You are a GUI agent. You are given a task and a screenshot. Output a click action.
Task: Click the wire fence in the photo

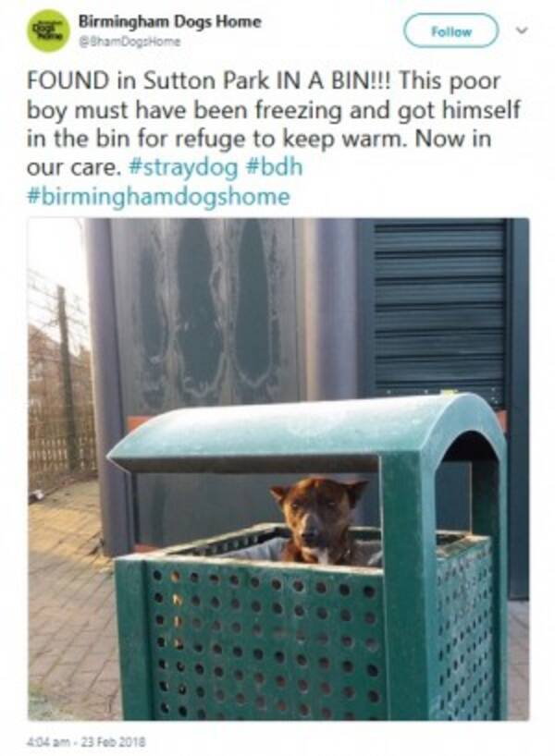(x=60, y=381)
